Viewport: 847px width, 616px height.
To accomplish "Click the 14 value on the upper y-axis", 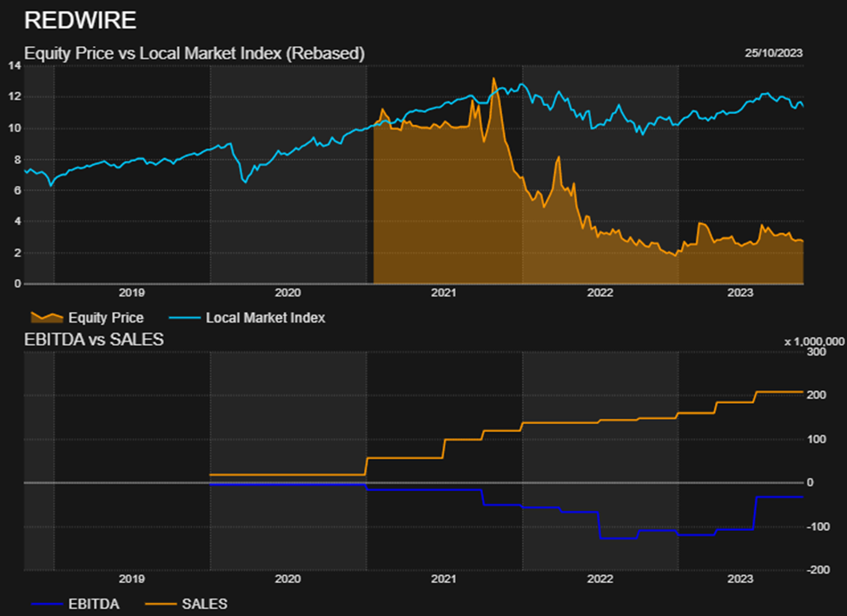I will point(15,65).
